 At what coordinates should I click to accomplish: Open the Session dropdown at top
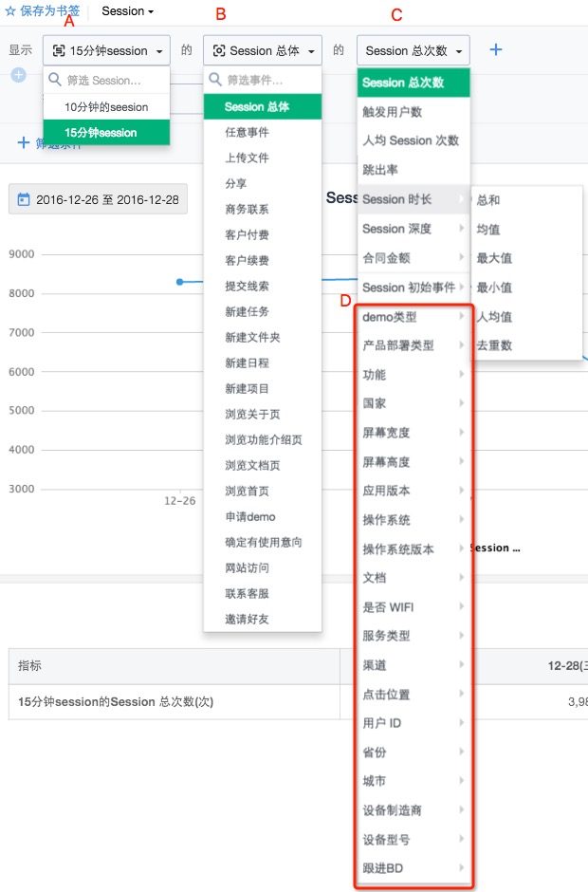127,11
